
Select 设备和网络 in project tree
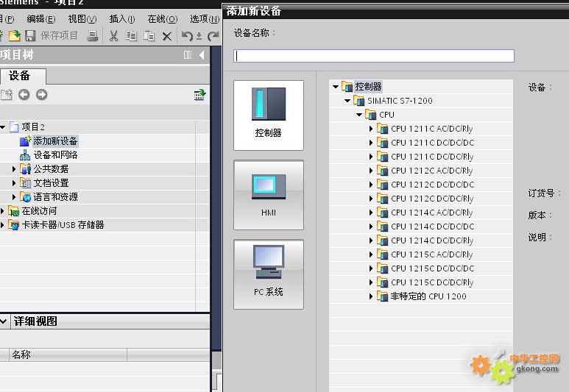pos(55,155)
